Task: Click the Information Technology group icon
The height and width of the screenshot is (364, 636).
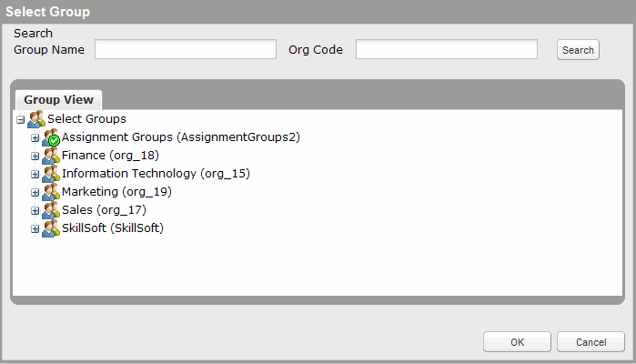Action: pyautogui.click(x=51, y=174)
